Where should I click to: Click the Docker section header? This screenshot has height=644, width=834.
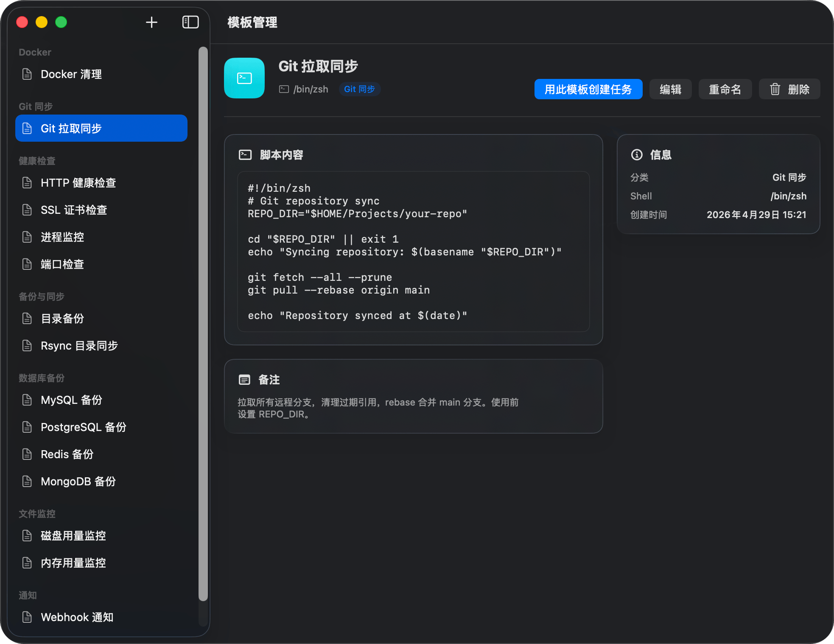(x=35, y=52)
